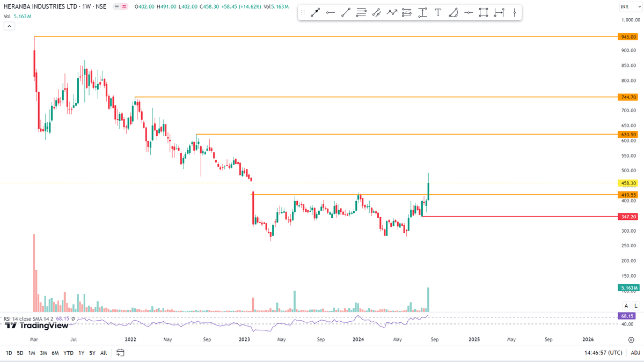The height and width of the screenshot is (362, 644).
Task: Click the 5.163M volume axis label
Action: pyautogui.click(x=628, y=288)
